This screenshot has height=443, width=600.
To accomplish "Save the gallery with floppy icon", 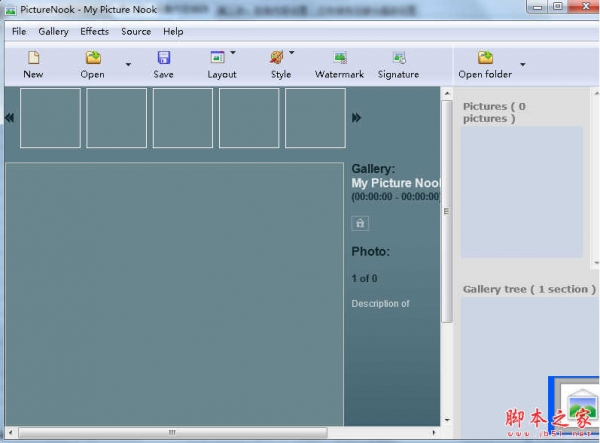I will tap(164, 58).
